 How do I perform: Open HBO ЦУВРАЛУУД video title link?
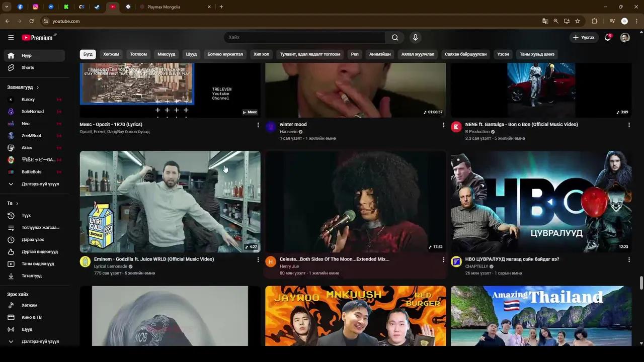pyautogui.click(x=512, y=259)
